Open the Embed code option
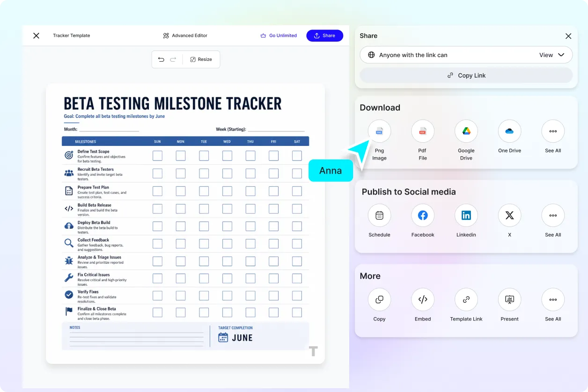The image size is (588, 392). click(x=423, y=300)
